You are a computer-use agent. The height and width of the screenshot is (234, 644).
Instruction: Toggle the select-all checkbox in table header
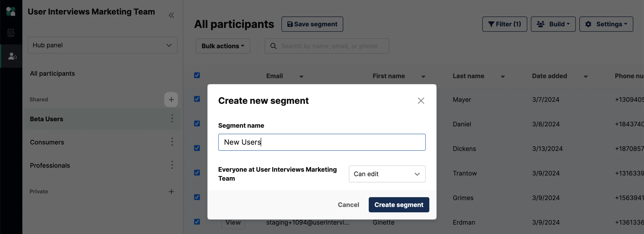(197, 75)
